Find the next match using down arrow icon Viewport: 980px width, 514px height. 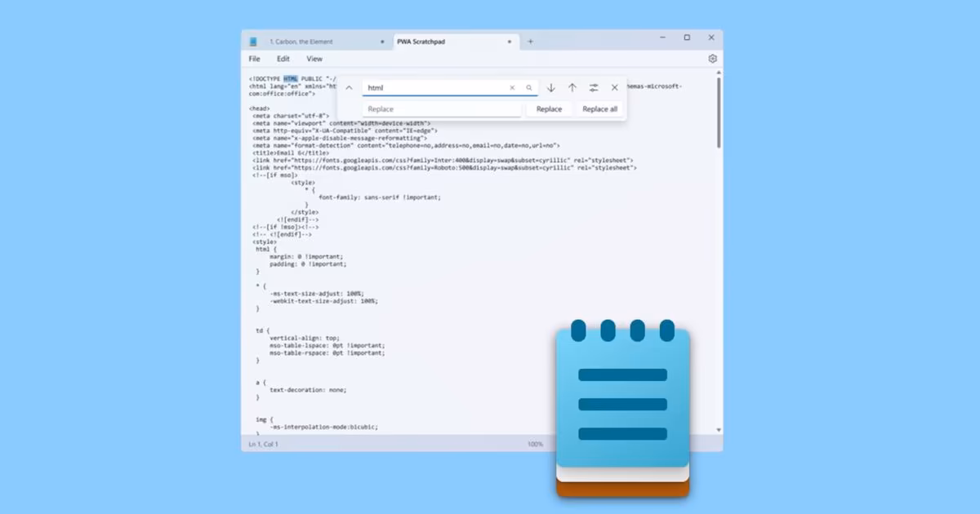pyautogui.click(x=551, y=87)
